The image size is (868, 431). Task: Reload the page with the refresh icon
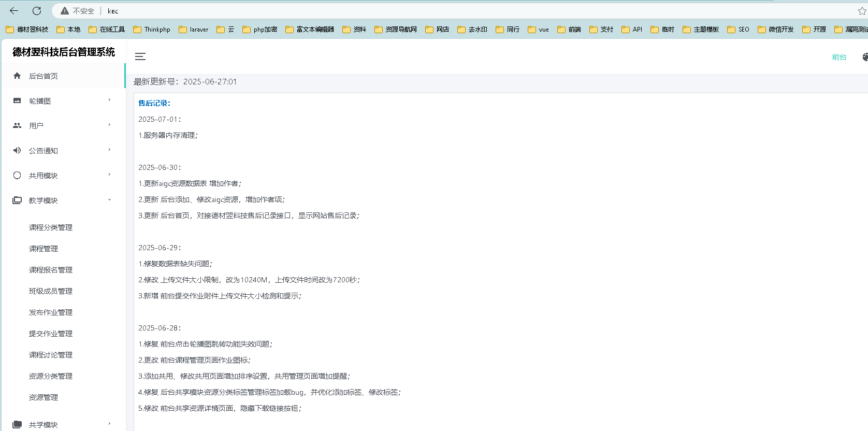pos(37,11)
